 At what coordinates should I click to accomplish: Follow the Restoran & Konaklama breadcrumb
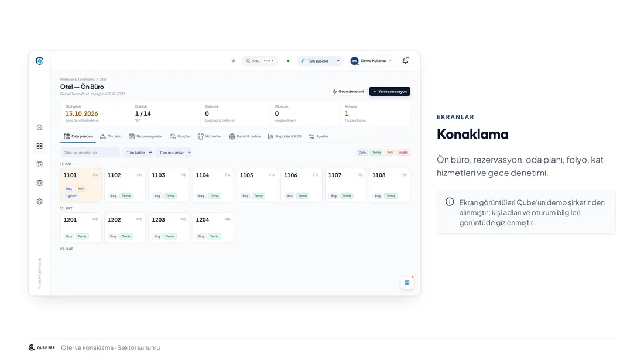77,79
